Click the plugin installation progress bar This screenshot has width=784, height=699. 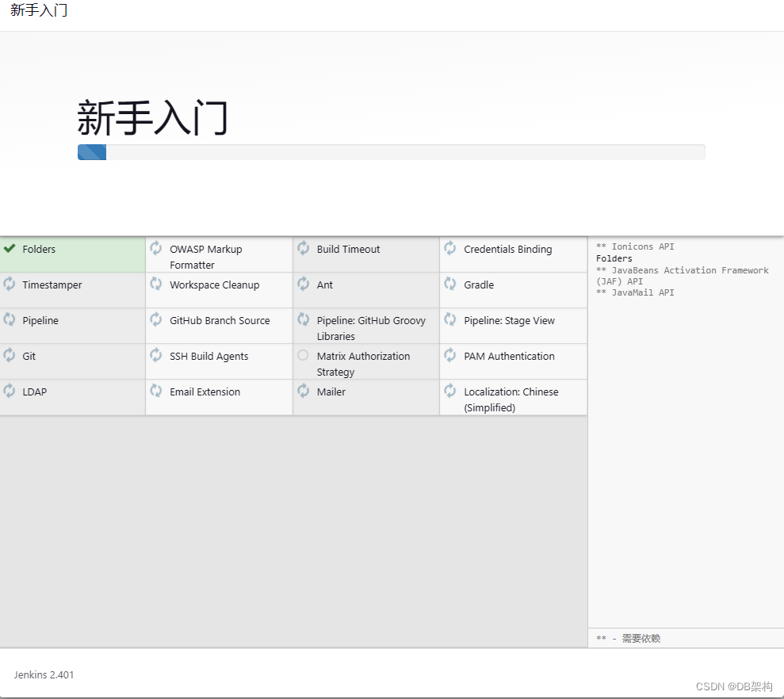(x=392, y=152)
